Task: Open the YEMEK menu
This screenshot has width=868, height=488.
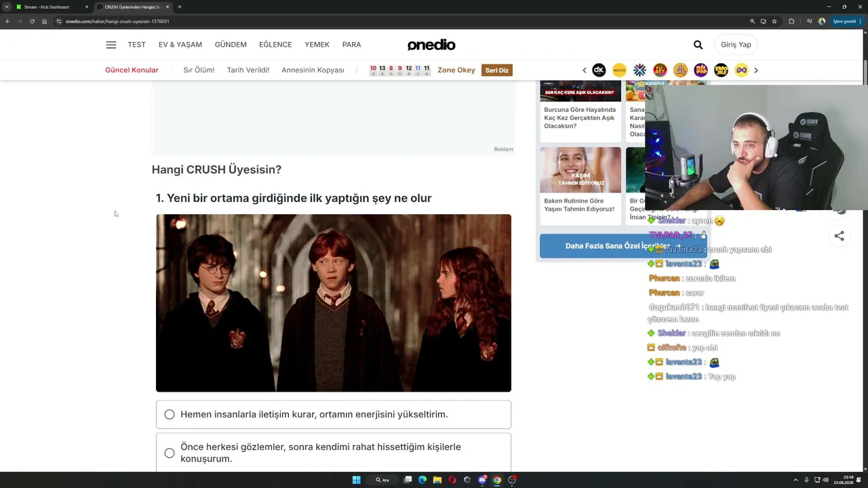Action: pyautogui.click(x=317, y=45)
